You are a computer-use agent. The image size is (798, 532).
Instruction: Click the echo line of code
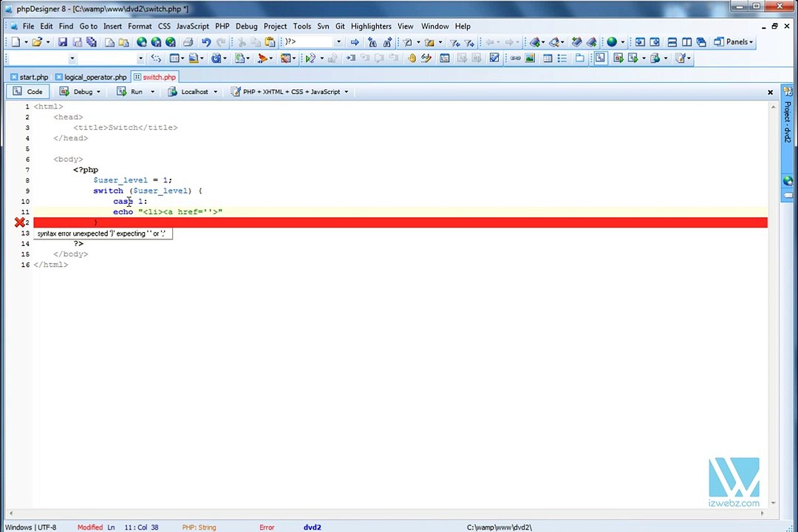(x=168, y=212)
